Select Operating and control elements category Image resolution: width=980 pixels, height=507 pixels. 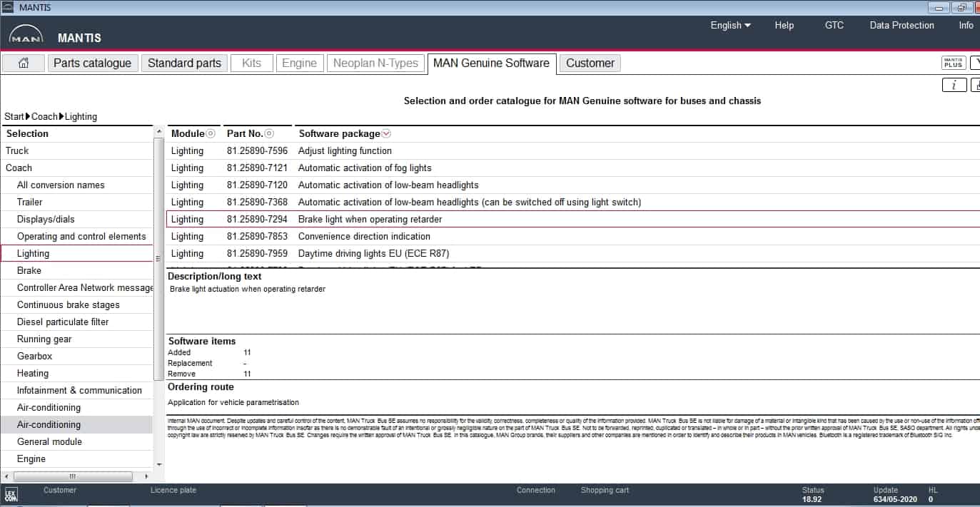tap(77, 236)
